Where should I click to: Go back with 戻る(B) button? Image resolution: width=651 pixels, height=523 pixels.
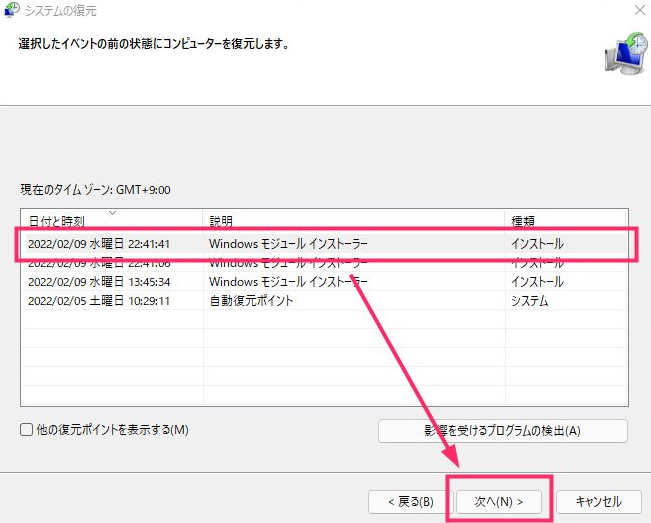tap(410, 502)
